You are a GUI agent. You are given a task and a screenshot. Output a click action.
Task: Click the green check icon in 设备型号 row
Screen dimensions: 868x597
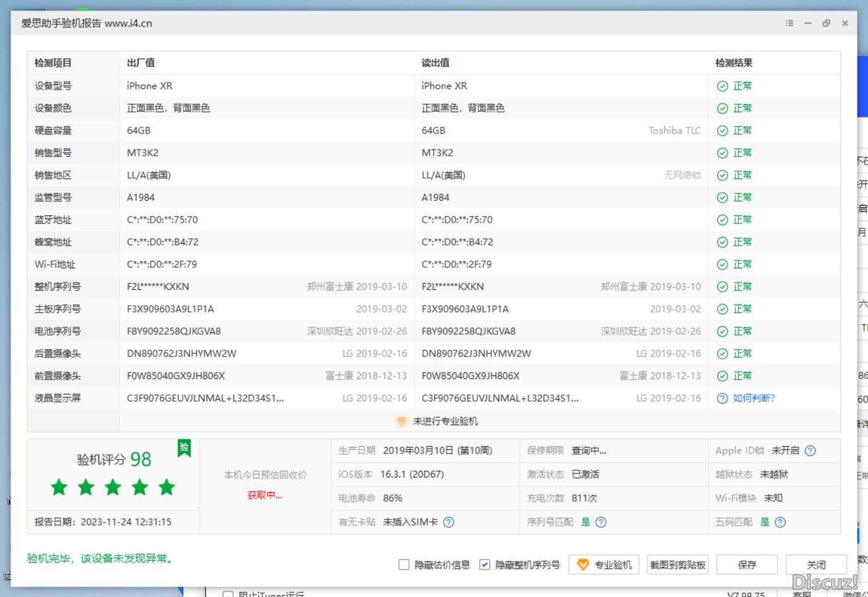click(723, 86)
